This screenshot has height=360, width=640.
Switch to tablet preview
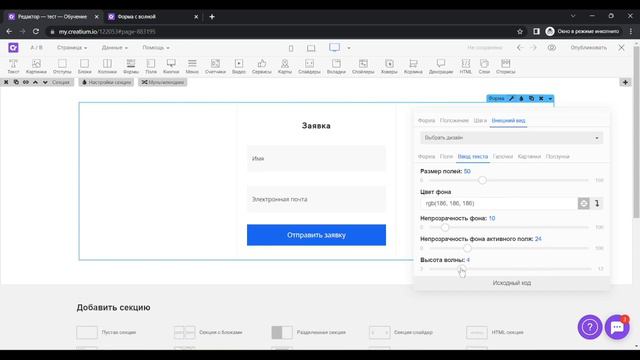311,48
